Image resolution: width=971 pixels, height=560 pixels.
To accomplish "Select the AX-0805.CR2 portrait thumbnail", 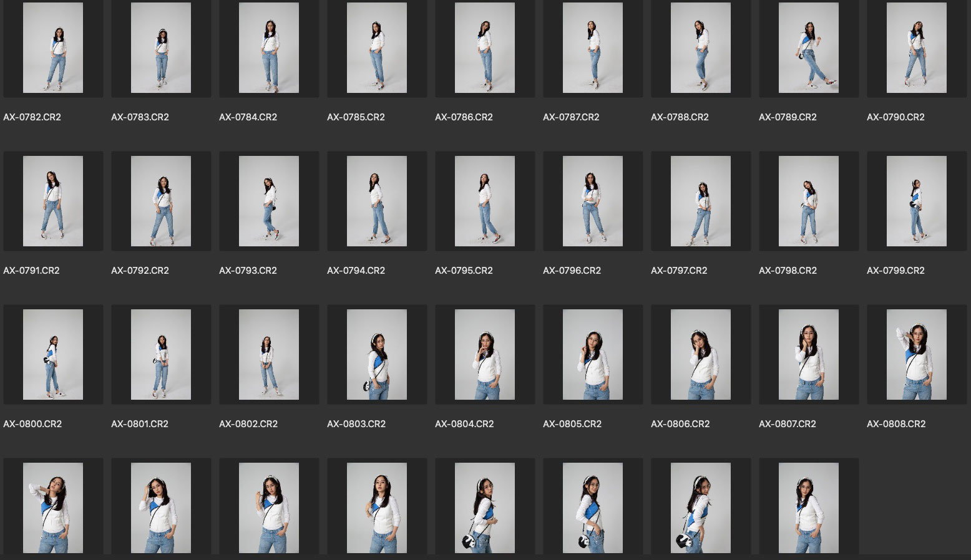I will point(593,355).
